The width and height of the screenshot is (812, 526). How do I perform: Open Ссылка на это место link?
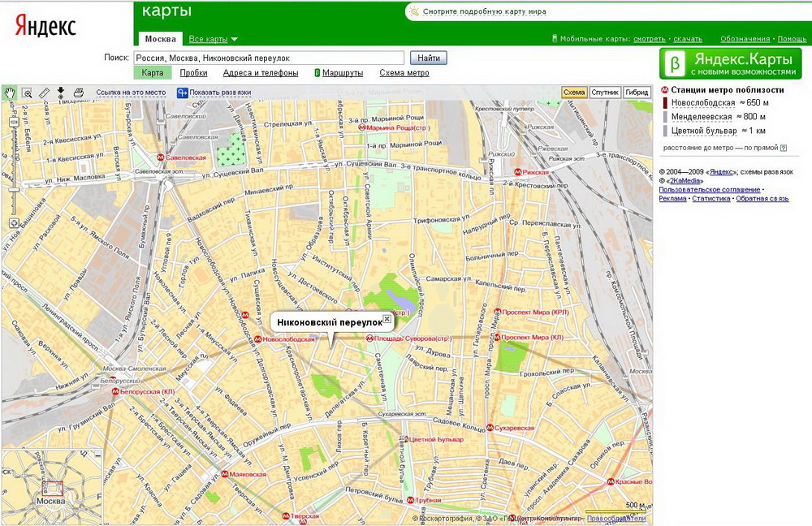point(131,93)
